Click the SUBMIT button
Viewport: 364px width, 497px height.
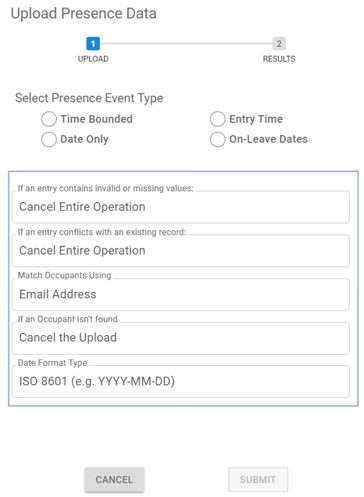coord(258,480)
